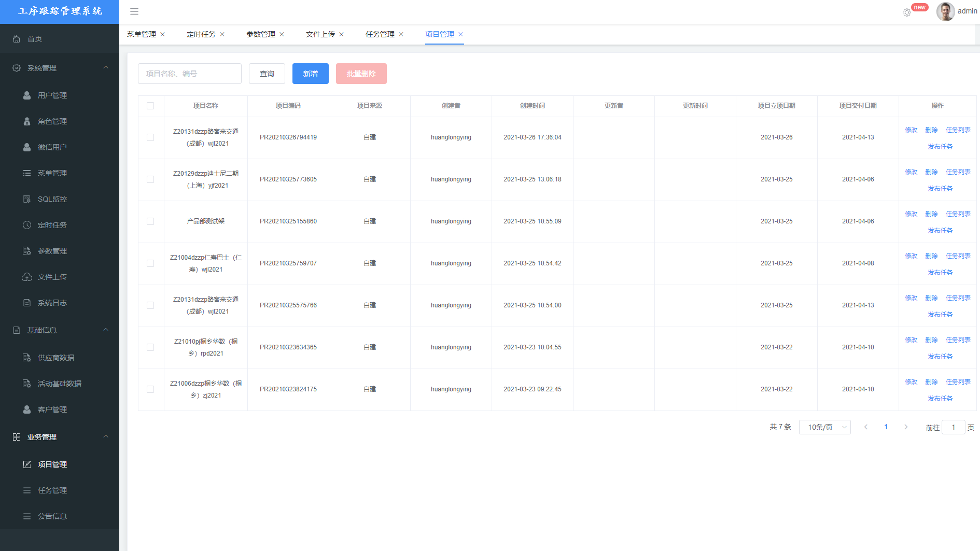
Task: Click the admin avatar picture
Action: (945, 11)
